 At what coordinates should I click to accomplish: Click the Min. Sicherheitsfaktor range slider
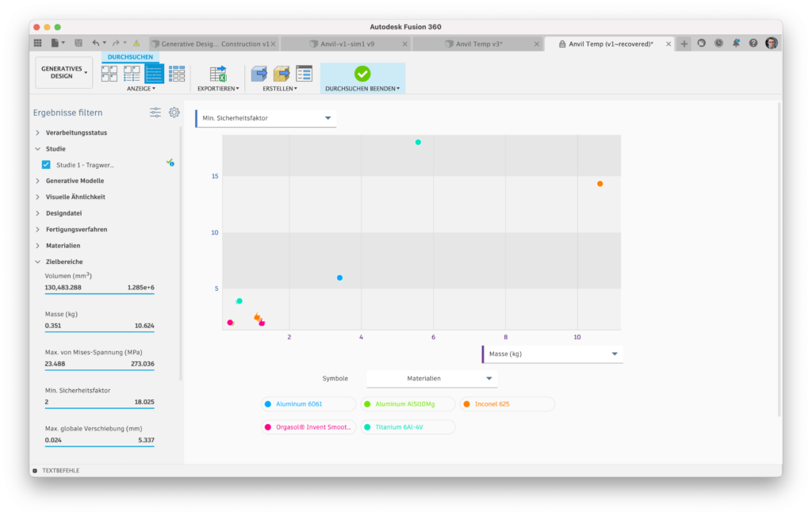pos(99,408)
